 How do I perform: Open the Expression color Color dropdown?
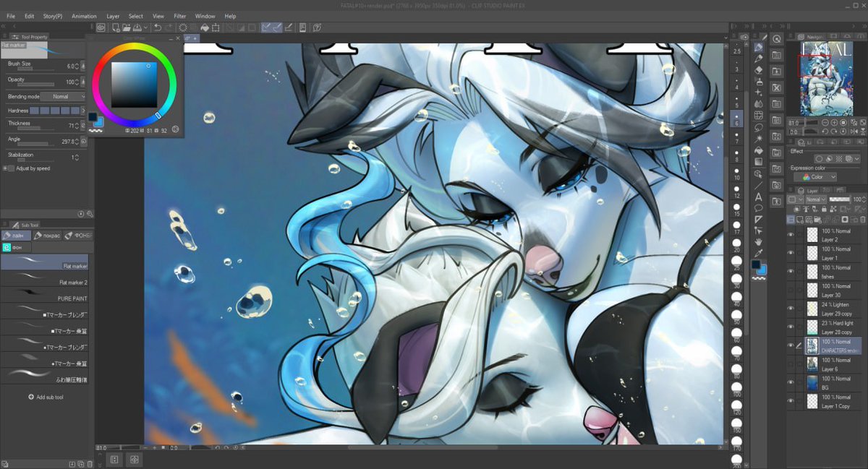click(814, 177)
